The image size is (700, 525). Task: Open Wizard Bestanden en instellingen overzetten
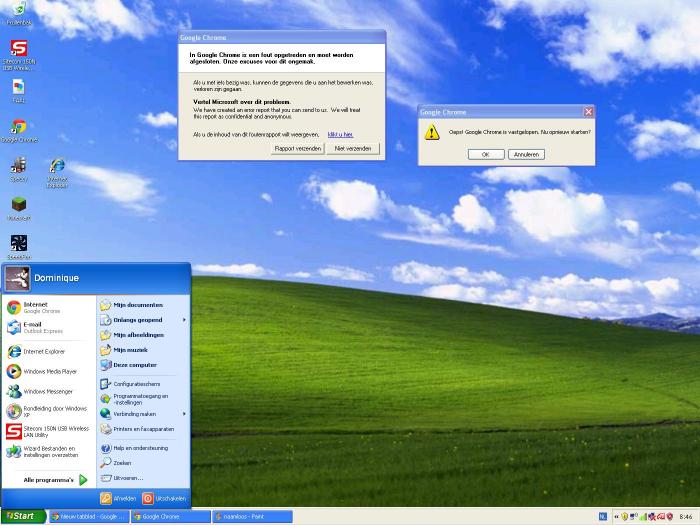[48, 451]
